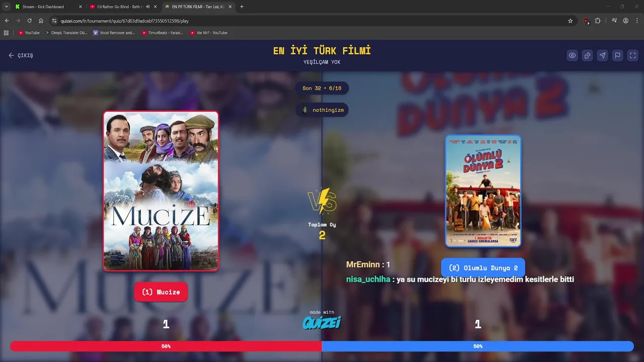
Task: Enter fullscreen with the corner brackets icon
Action: coord(633,55)
